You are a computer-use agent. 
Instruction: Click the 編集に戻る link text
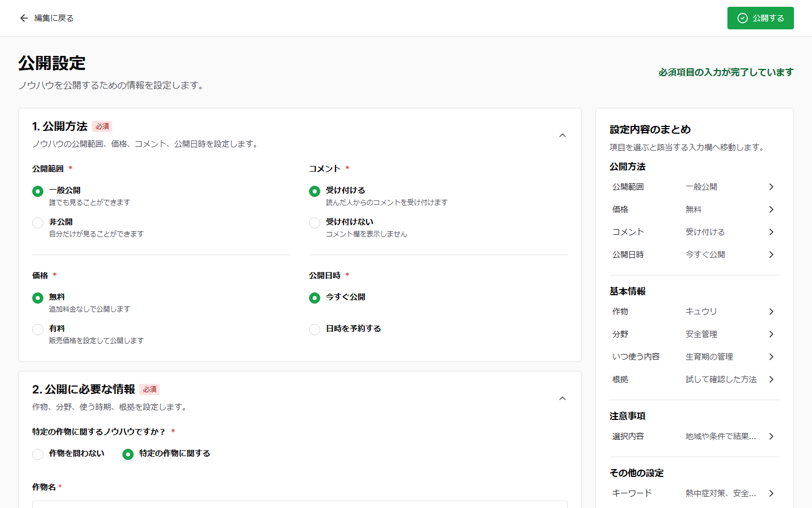[x=54, y=18]
